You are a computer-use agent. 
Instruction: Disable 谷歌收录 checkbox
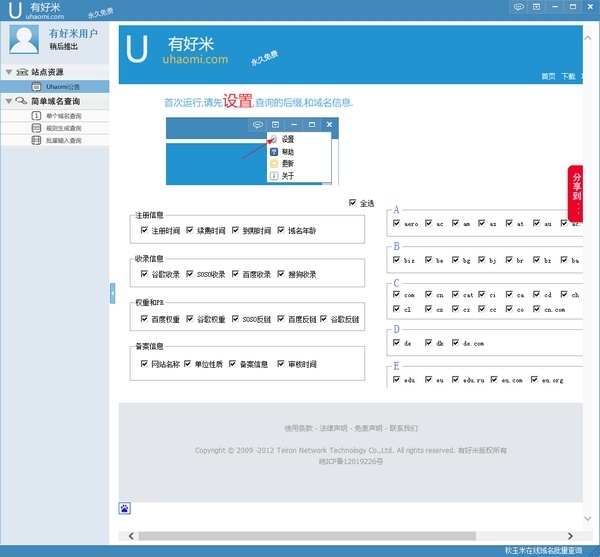coord(144,274)
